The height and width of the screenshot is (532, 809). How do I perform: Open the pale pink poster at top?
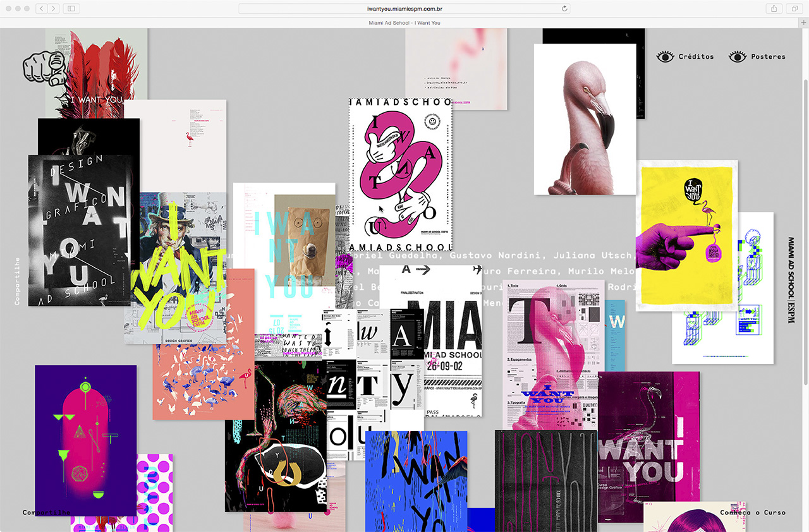[456, 69]
